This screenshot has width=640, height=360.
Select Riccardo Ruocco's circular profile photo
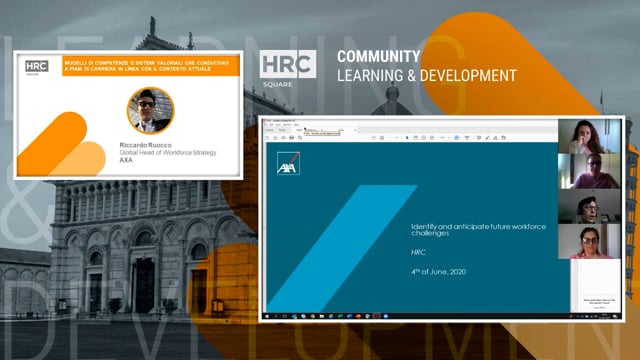tap(151, 111)
